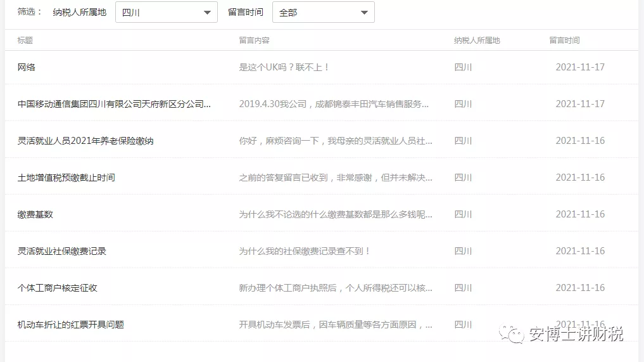This screenshot has height=362, width=644.
Task: Click content text 是这个UK吗？联不上！
Action: pyautogui.click(x=284, y=67)
